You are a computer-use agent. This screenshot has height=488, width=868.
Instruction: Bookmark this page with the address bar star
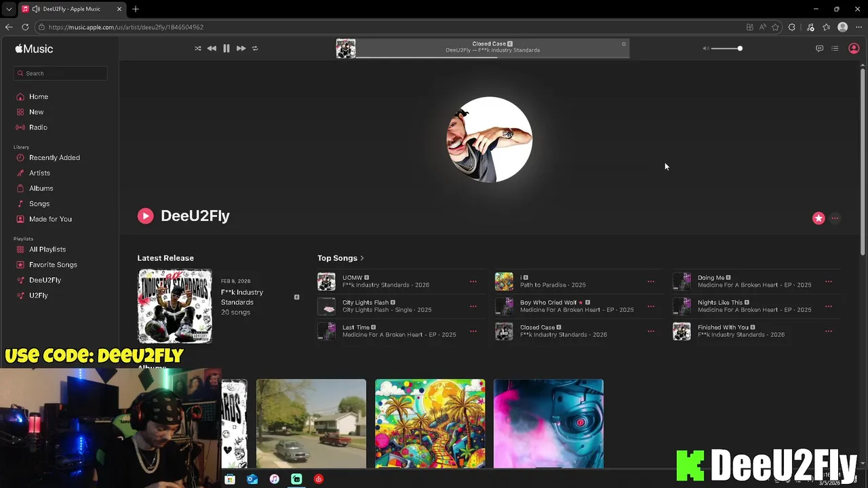(x=775, y=27)
